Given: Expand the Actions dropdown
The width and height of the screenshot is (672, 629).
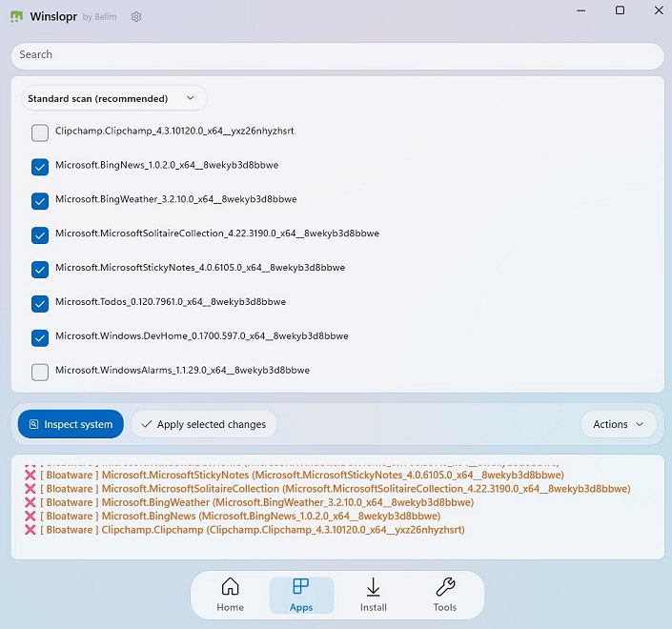Looking at the screenshot, I should point(619,424).
